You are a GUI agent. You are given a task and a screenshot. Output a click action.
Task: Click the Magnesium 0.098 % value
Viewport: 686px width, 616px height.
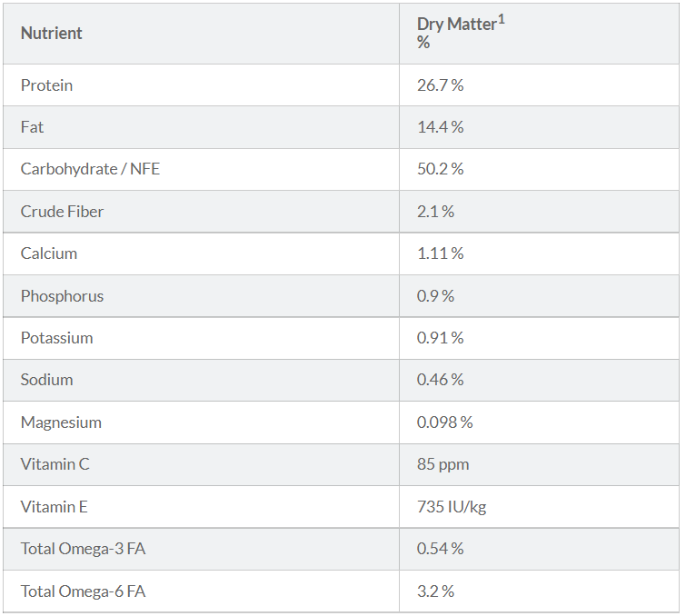click(x=444, y=422)
